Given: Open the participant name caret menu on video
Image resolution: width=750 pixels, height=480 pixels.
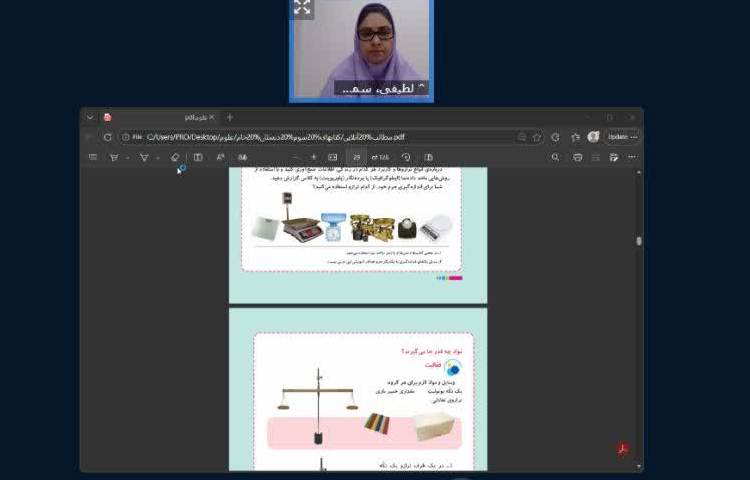Looking at the screenshot, I should tap(422, 87).
